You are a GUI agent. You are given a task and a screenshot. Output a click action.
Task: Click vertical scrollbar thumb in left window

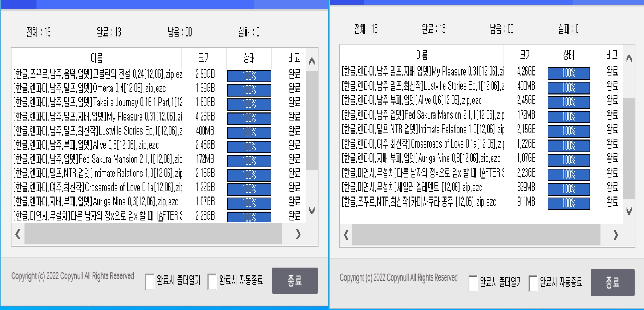[x=311, y=120]
